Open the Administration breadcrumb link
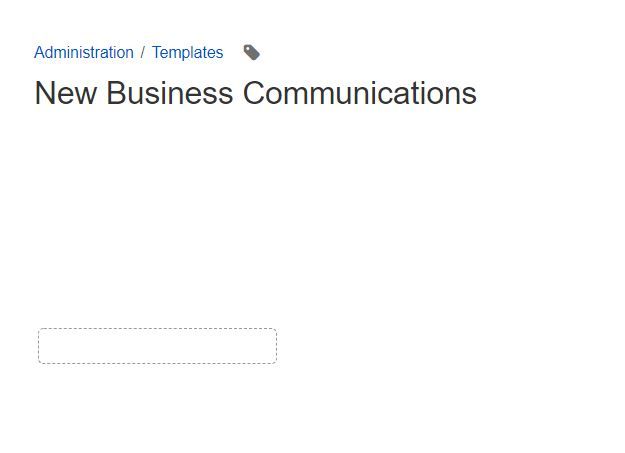Screen dimensions: 625x453 tap(84, 53)
